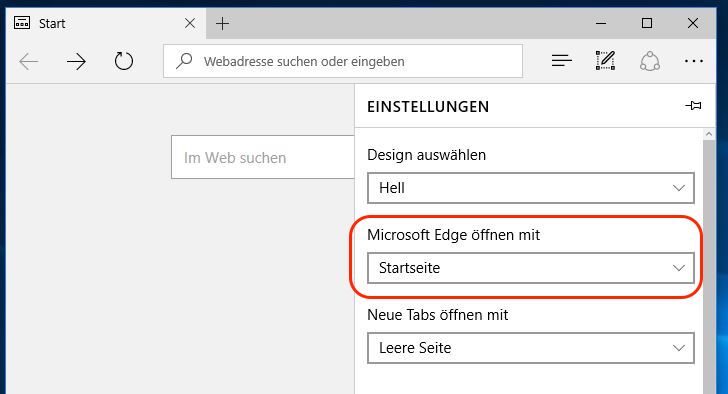
Task: Click the tab page icon next to Start
Action: point(22,23)
